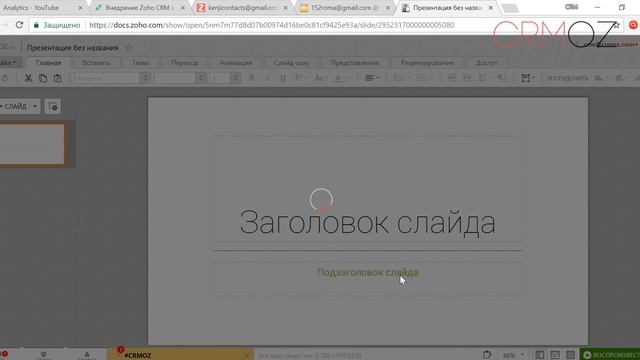This screenshot has width=640, height=360.
Task: Click the font size stepper
Action: click(235, 78)
